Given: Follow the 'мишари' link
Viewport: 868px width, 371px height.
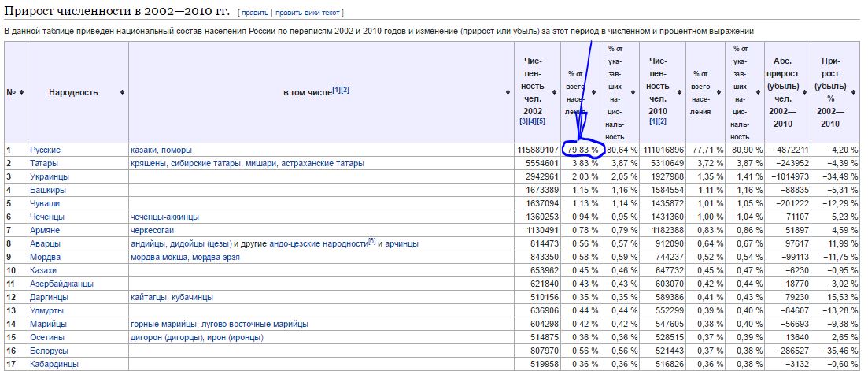Looking at the screenshot, I should coord(260,163).
